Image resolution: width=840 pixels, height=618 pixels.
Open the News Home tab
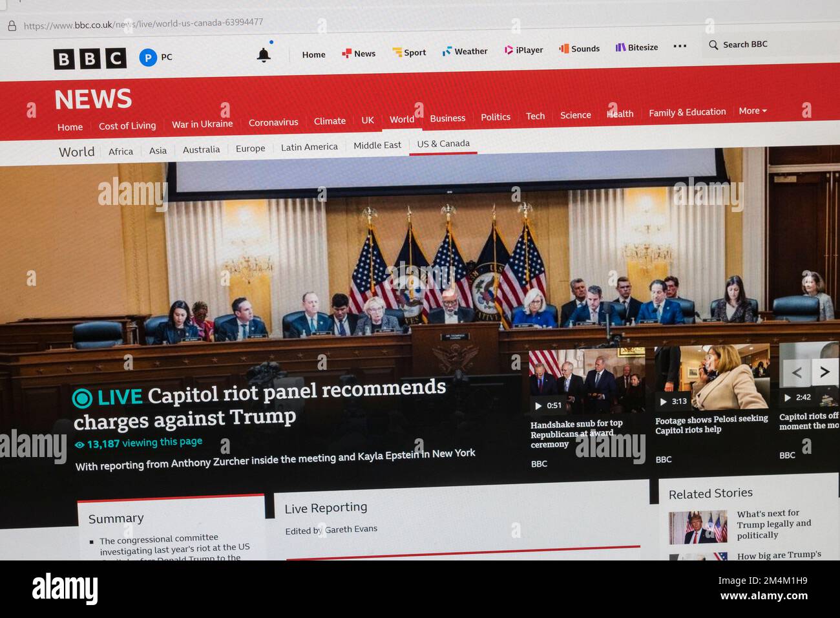coord(70,127)
